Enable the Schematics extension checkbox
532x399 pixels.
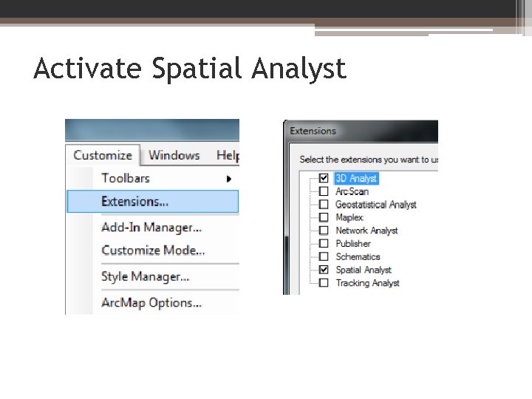[324, 256]
